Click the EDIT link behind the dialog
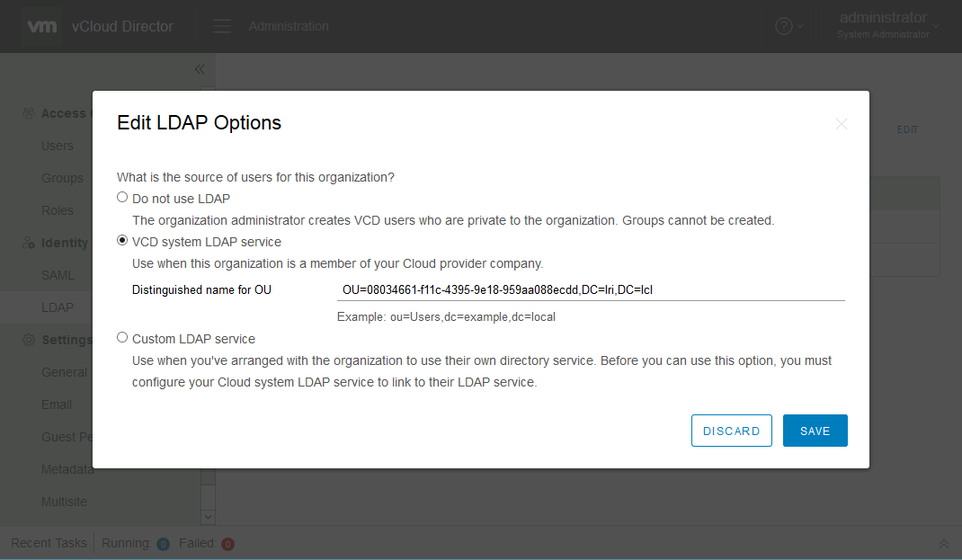Viewport: 962px width, 560px height. (x=907, y=130)
